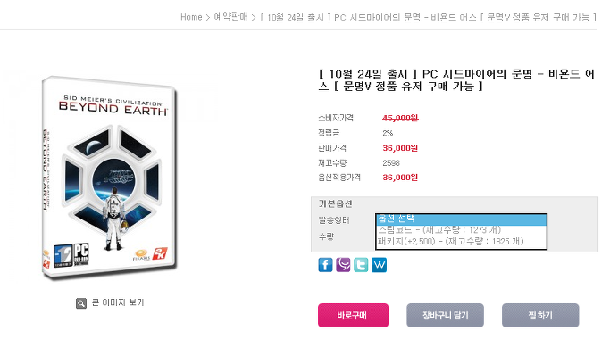Click the 2K logo on the box art
Screen dimensions: 610x364
pos(160,252)
